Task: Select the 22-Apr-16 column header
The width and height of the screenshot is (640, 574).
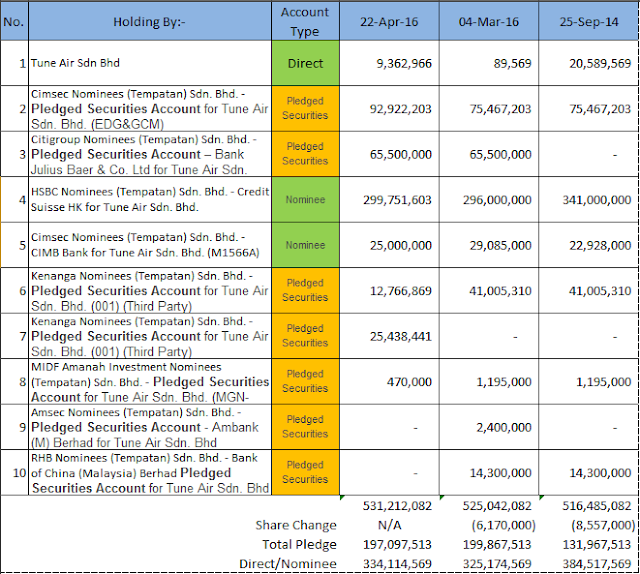Action: pyautogui.click(x=389, y=21)
